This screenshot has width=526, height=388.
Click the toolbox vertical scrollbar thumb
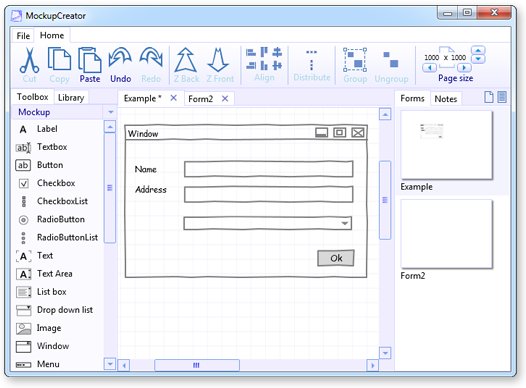pos(110,188)
